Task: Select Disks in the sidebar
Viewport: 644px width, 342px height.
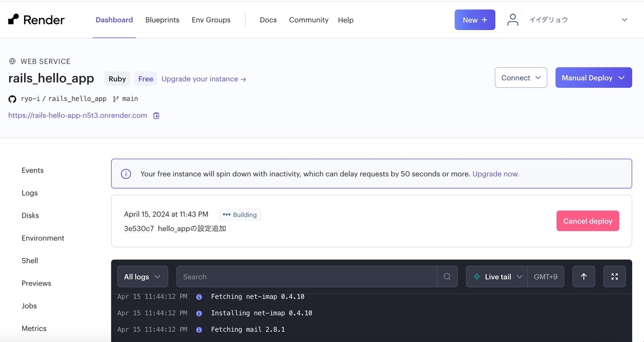Action: (30, 215)
